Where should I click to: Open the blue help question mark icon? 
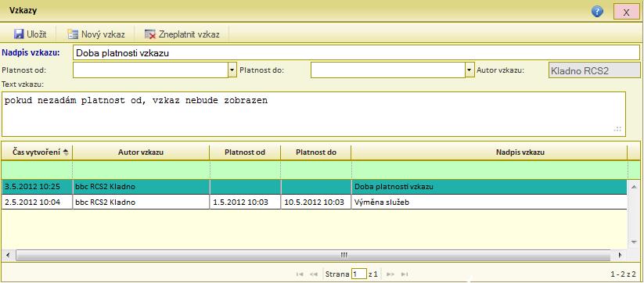click(x=597, y=12)
